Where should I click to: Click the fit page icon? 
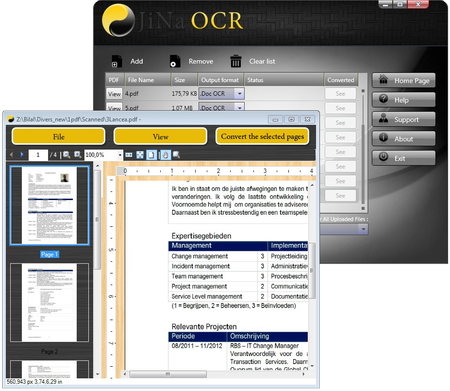click(140, 155)
